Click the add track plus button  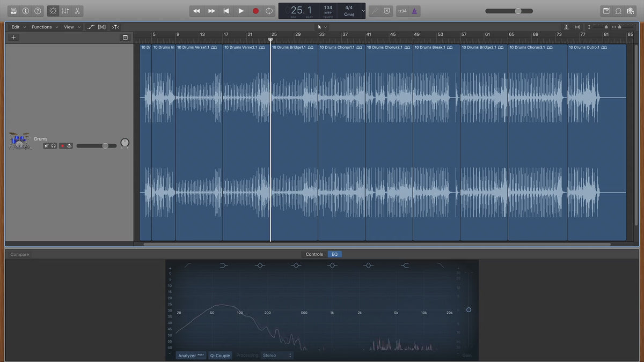[13, 38]
